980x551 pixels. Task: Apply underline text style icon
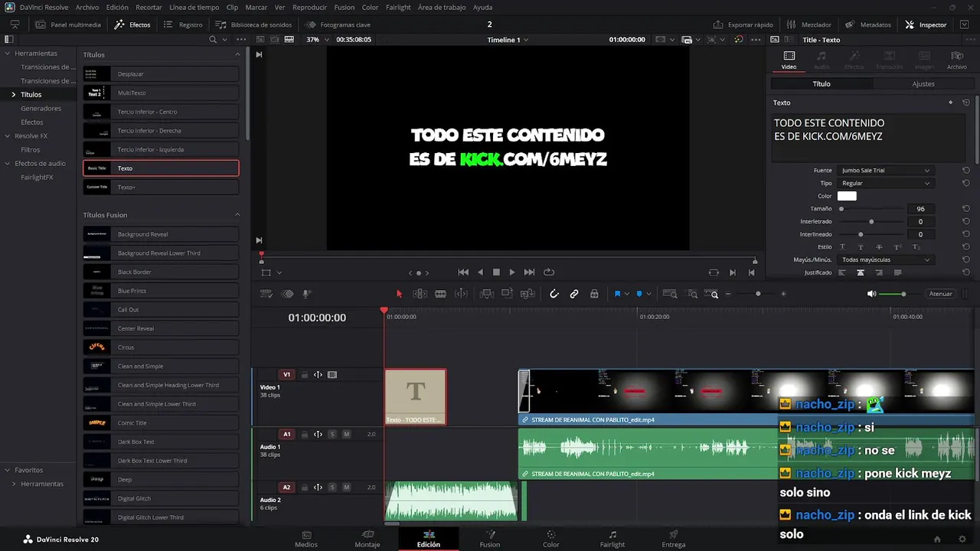842,247
